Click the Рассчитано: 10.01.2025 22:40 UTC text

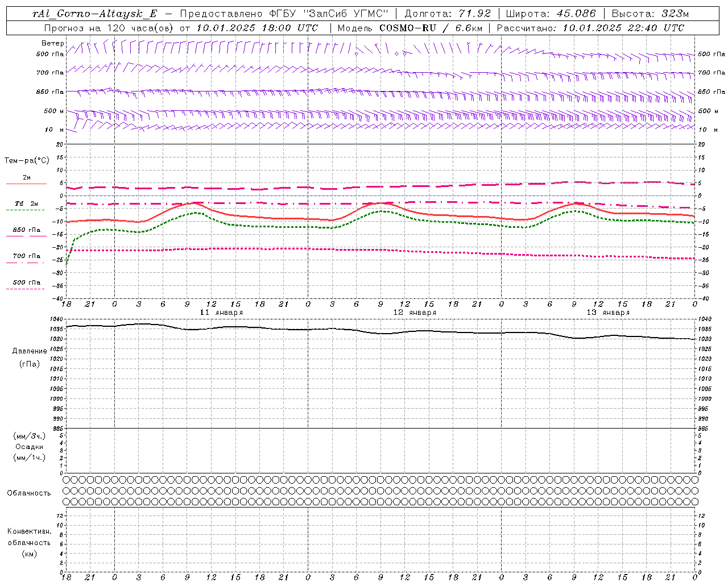tap(590, 28)
